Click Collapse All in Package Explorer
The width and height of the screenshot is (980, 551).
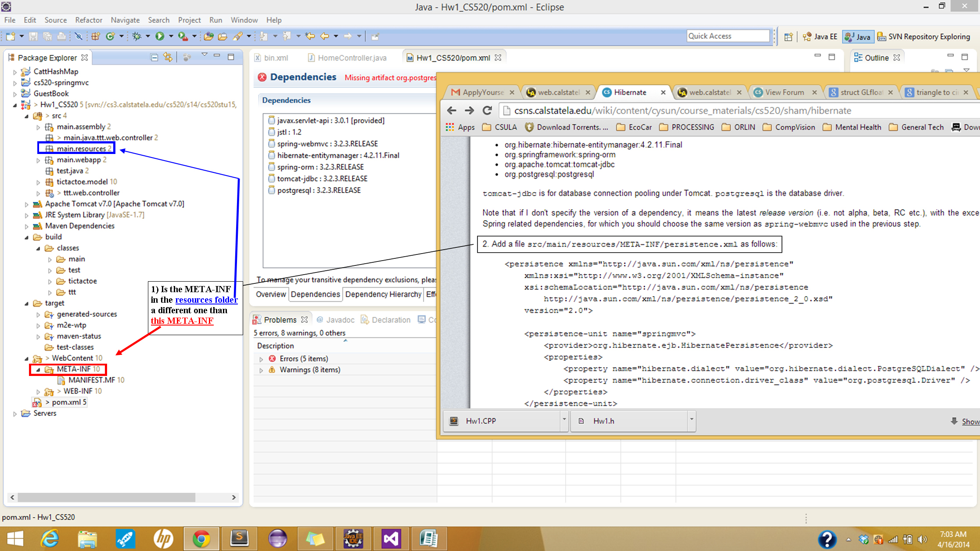pos(154,57)
